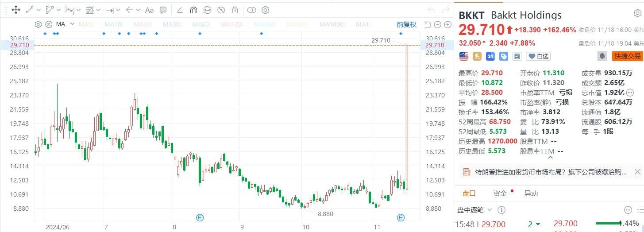Image resolution: width=644 pixels, height=232 pixels.
Task: Close the news banner with X
Action: [637, 172]
